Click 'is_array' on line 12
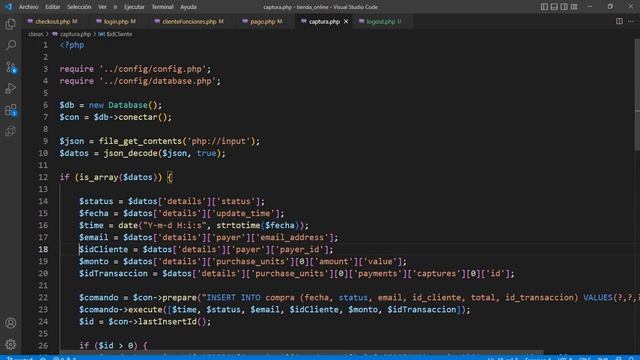The image size is (640, 360). point(98,178)
